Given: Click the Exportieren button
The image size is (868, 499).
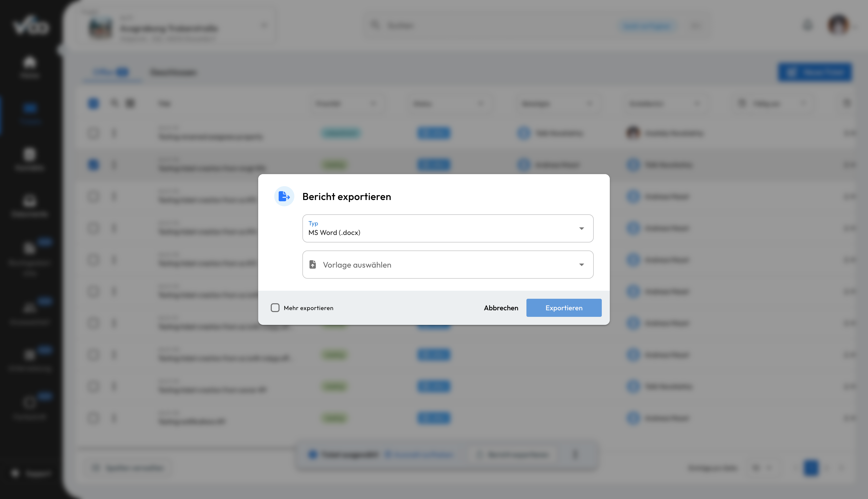Looking at the screenshot, I should [564, 308].
